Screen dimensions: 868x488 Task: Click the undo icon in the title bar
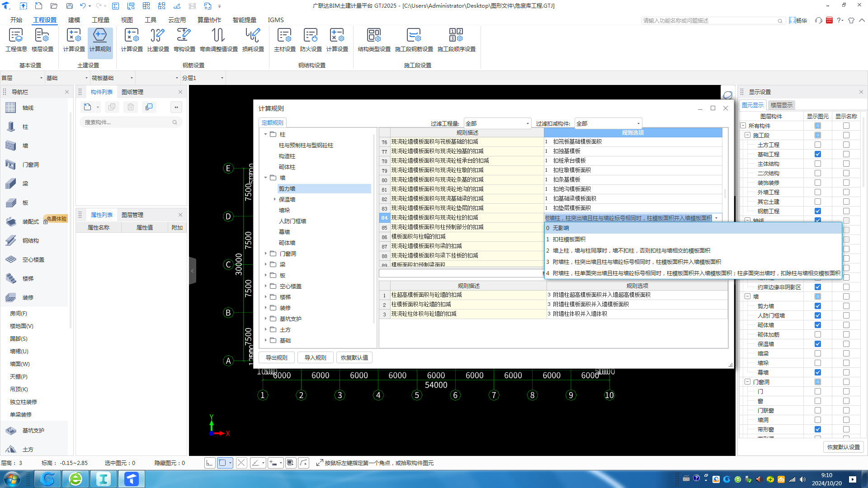83,6
